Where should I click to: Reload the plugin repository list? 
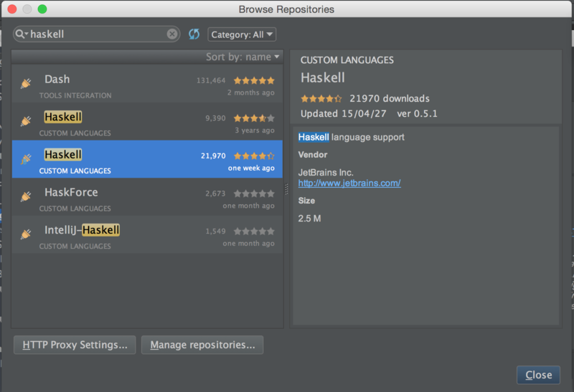(194, 34)
